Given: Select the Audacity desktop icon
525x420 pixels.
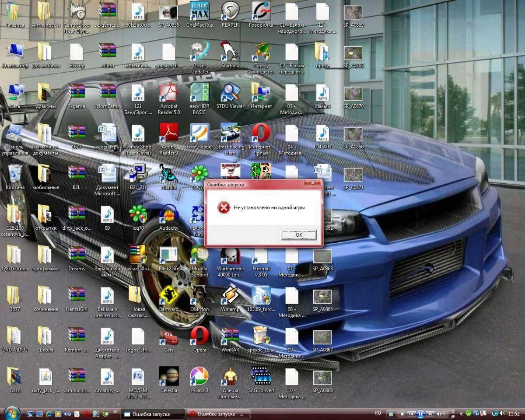Looking at the screenshot, I should tap(169, 218).
